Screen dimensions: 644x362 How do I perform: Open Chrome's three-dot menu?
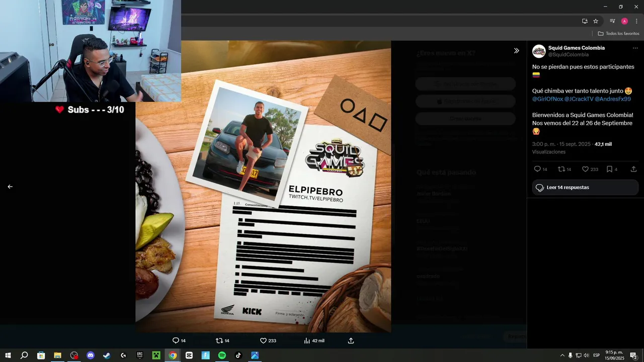pyautogui.click(x=636, y=21)
